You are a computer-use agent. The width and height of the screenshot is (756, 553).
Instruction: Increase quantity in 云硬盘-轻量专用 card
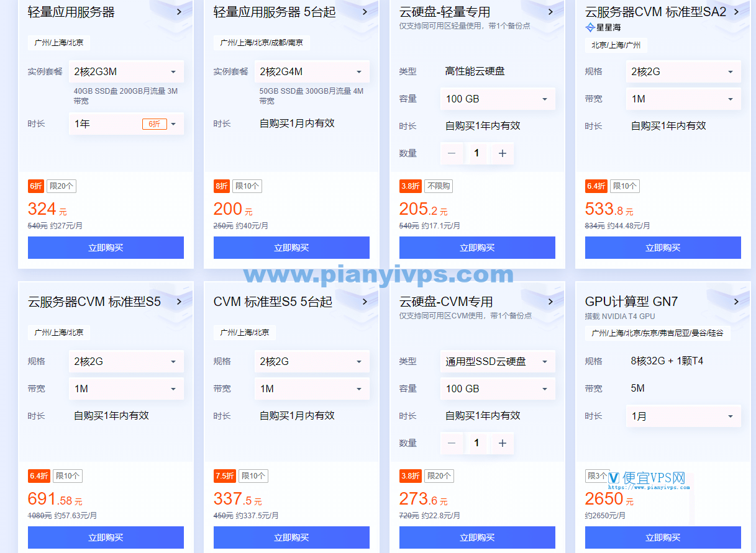tap(503, 153)
